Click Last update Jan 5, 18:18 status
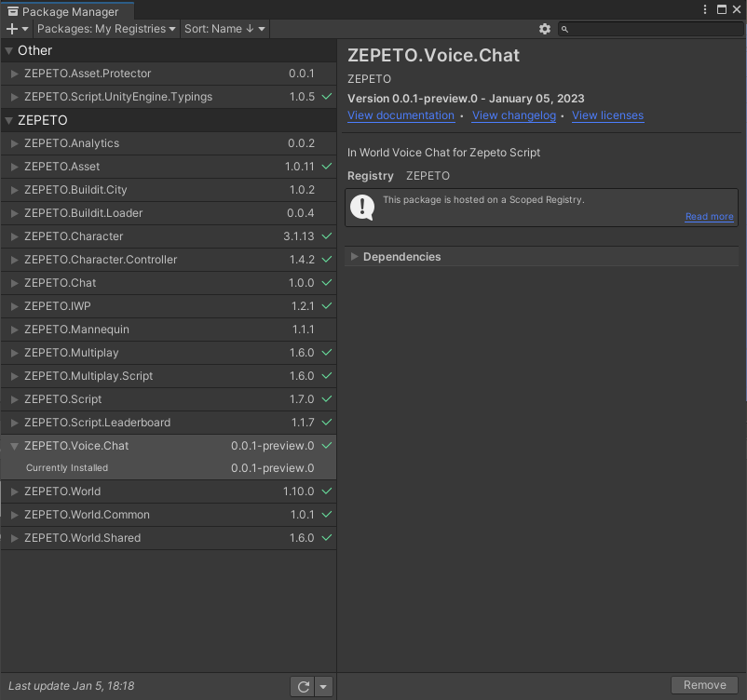Viewport: 747px width, 700px height. tap(72, 686)
